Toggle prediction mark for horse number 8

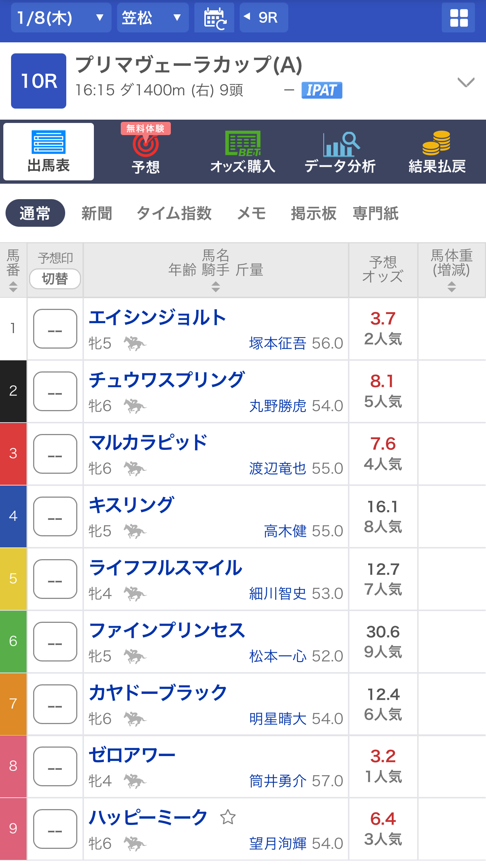coord(55,766)
